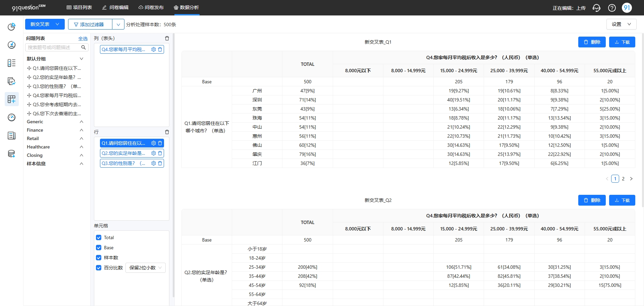Select Q3 question in the question list

click(54, 86)
